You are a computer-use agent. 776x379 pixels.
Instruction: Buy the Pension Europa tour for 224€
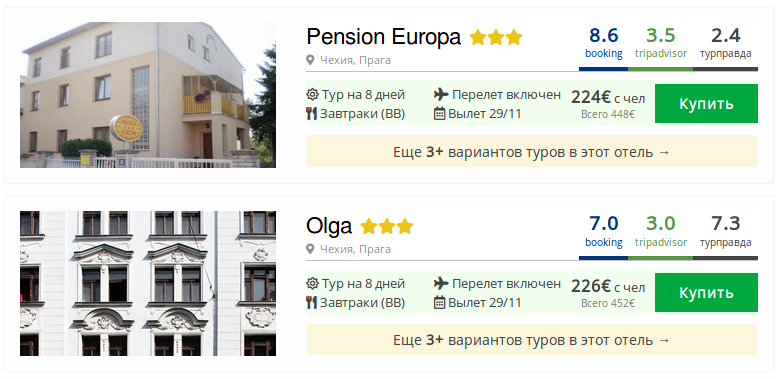pyautogui.click(x=706, y=103)
